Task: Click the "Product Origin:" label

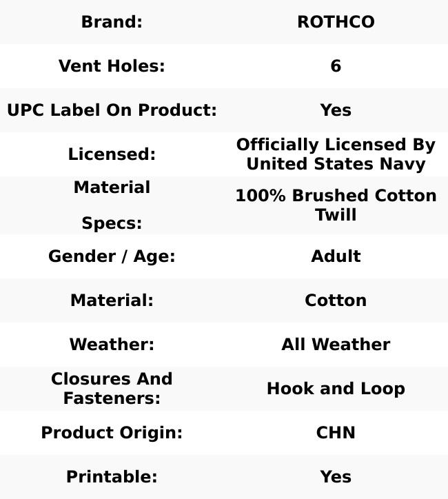Action: (x=112, y=433)
